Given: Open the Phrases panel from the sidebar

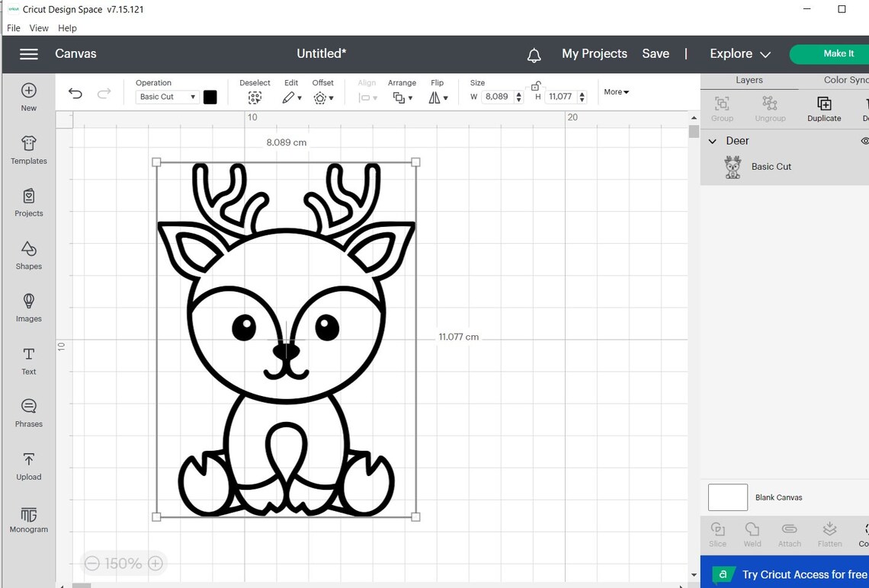Looking at the screenshot, I should [28, 414].
